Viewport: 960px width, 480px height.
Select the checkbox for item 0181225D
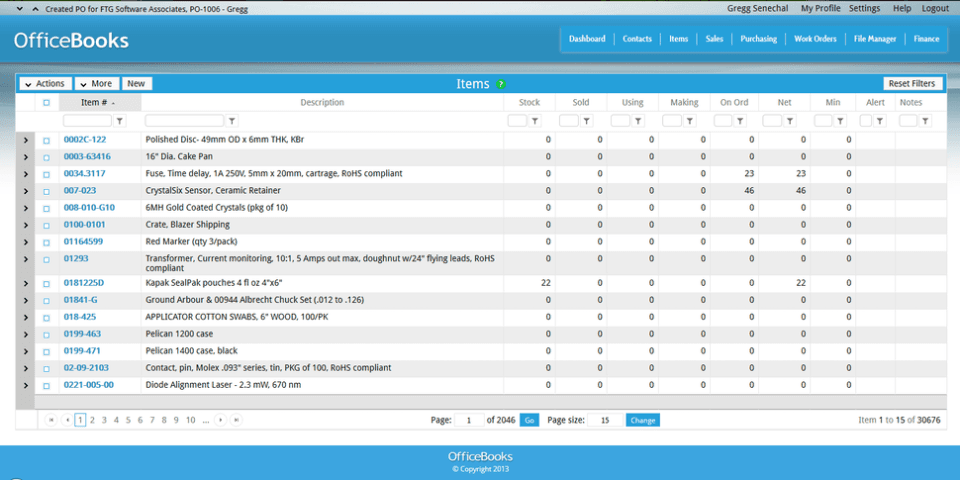tap(46, 283)
